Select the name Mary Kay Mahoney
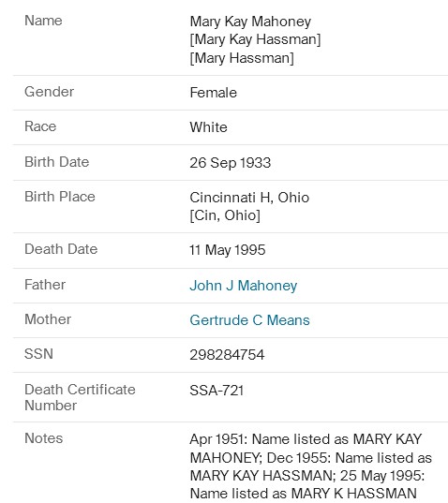Image resolution: width=448 pixels, height=503 pixels. 250,22
